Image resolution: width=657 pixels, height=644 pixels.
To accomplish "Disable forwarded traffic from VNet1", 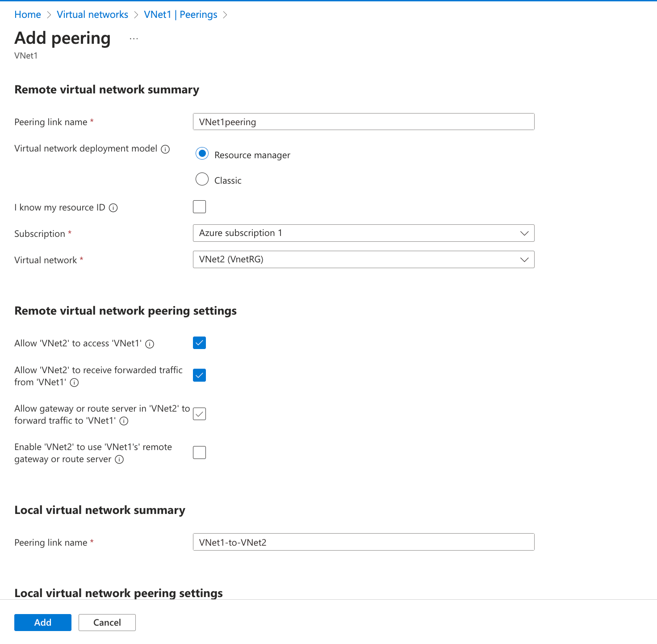I will (199, 375).
